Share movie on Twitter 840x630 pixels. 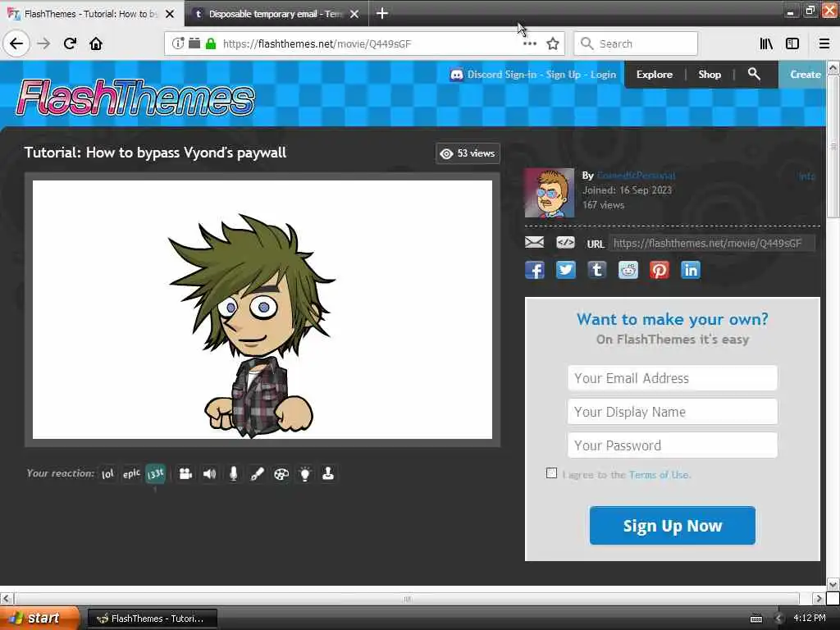pyautogui.click(x=566, y=270)
